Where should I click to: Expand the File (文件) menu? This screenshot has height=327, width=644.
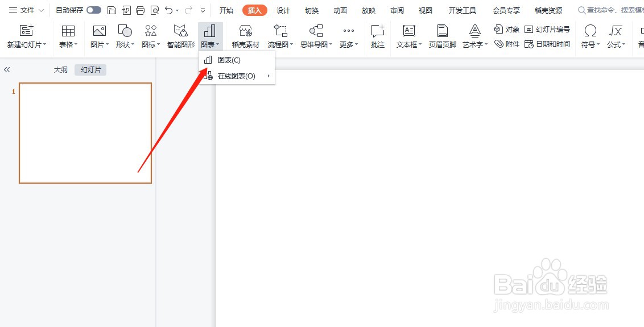tap(26, 10)
